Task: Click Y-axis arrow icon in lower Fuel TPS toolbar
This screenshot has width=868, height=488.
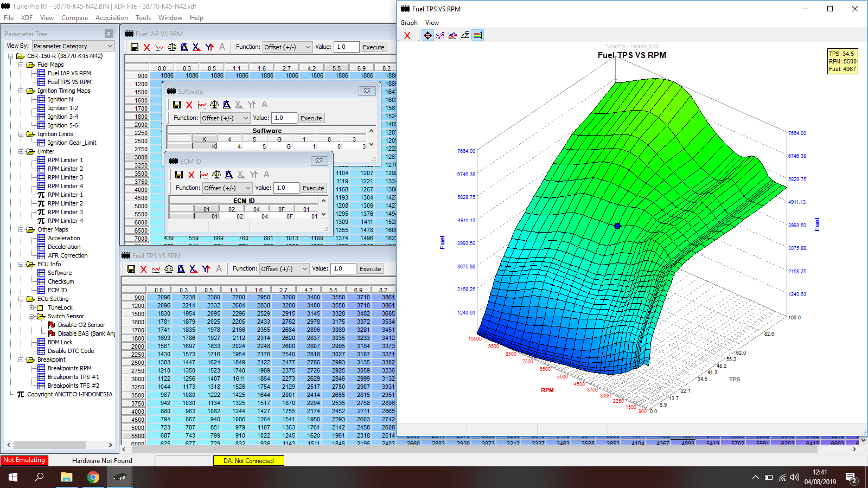Action: coord(206,269)
